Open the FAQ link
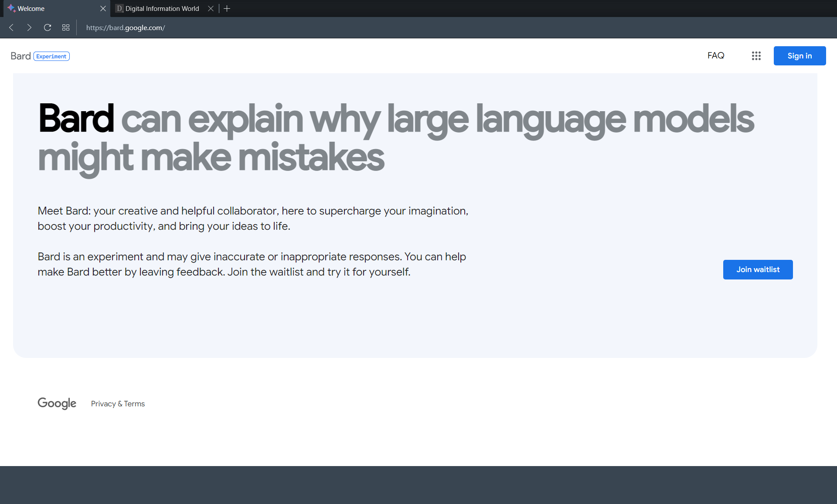The width and height of the screenshot is (837, 504). click(715, 56)
